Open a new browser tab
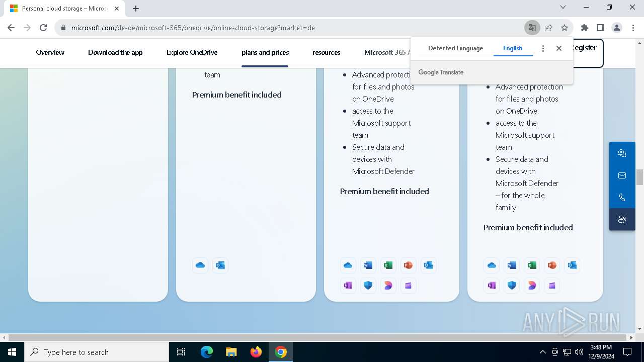 (x=136, y=9)
